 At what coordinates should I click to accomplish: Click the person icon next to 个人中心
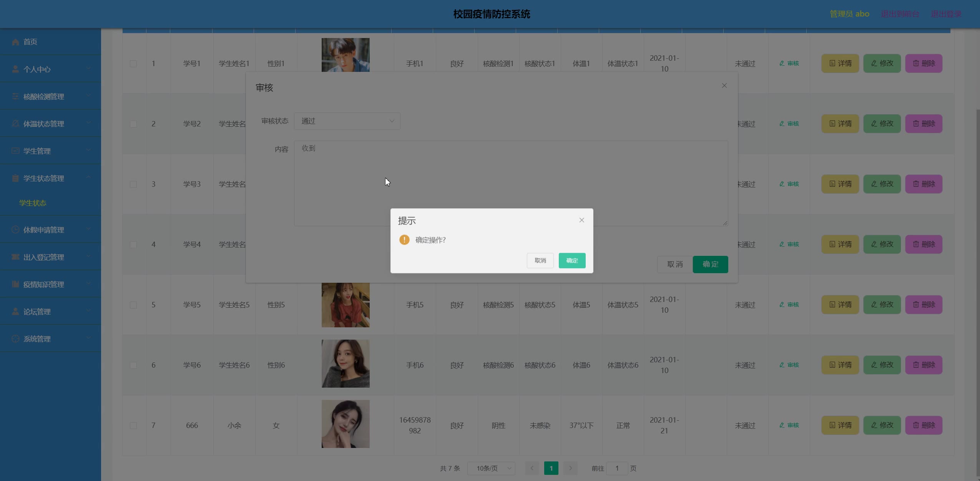pyautogui.click(x=15, y=69)
